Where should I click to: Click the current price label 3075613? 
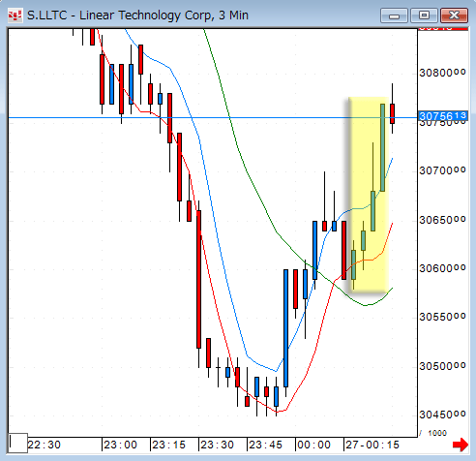443,116
